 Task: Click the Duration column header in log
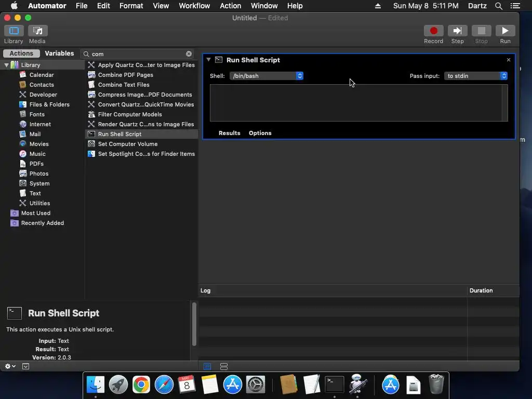click(494, 290)
